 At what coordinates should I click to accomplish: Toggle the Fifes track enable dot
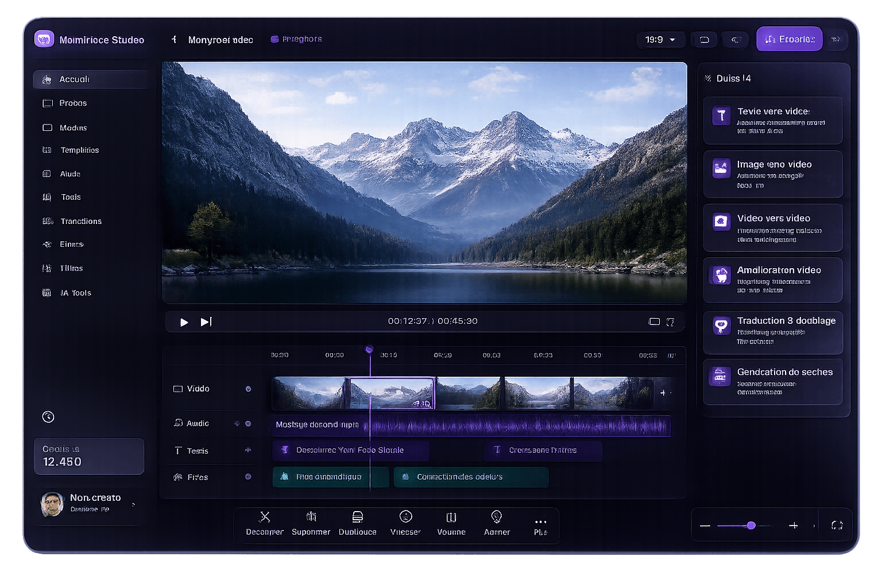248,477
